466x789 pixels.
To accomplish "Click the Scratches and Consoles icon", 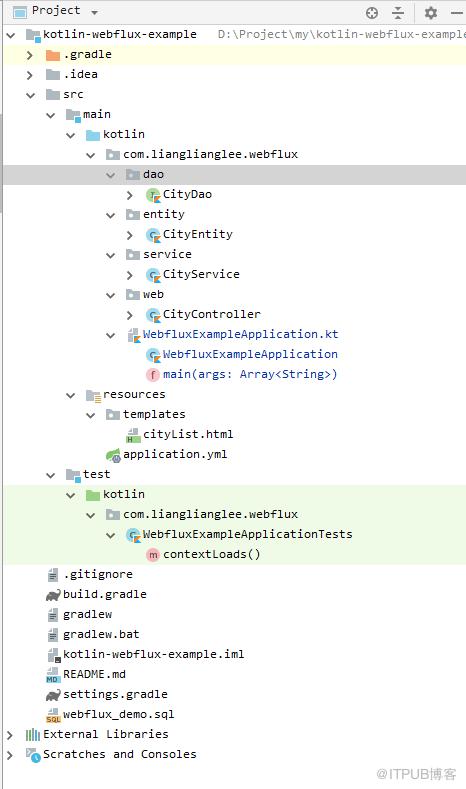I will pyautogui.click(x=33, y=755).
